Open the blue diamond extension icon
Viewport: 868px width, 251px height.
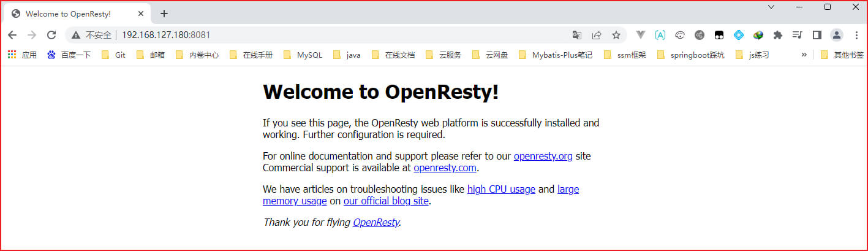pyautogui.click(x=739, y=35)
